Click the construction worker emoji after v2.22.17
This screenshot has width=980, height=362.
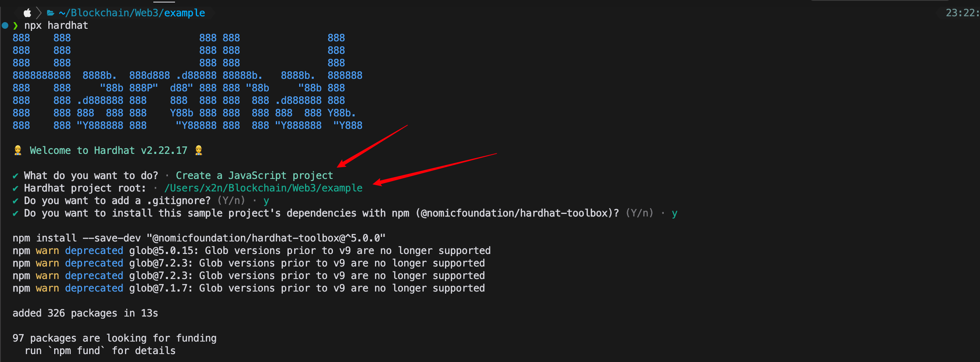[x=199, y=150]
